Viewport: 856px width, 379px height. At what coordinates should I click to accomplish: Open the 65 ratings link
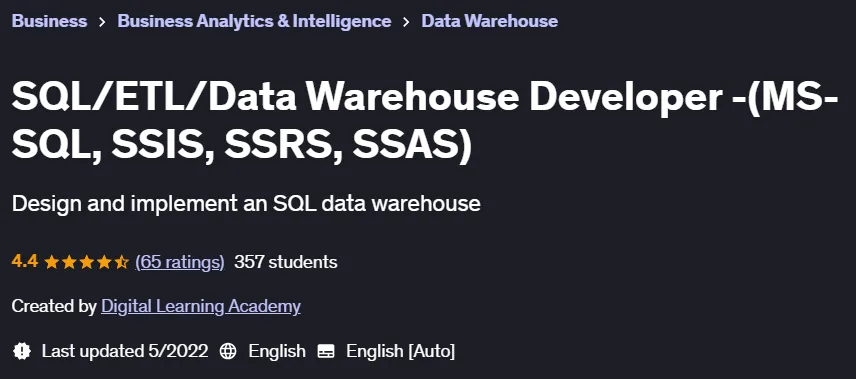click(180, 262)
